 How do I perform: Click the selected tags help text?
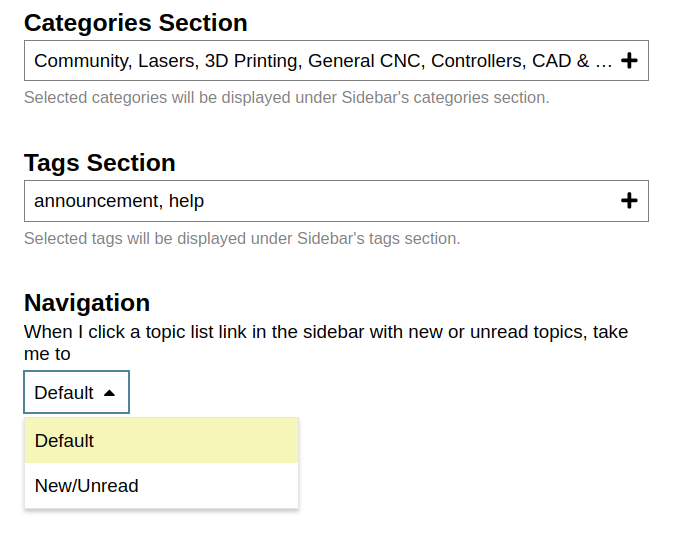242,238
